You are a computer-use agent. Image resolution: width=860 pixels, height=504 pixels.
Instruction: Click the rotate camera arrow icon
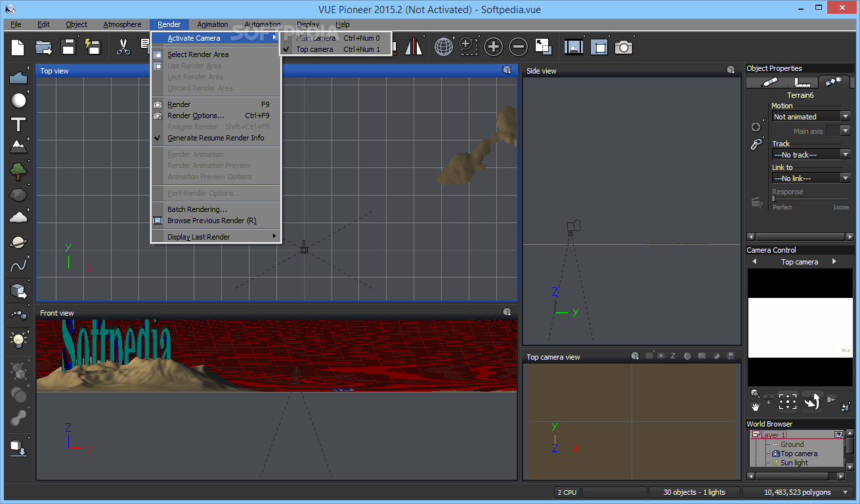tap(812, 402)
